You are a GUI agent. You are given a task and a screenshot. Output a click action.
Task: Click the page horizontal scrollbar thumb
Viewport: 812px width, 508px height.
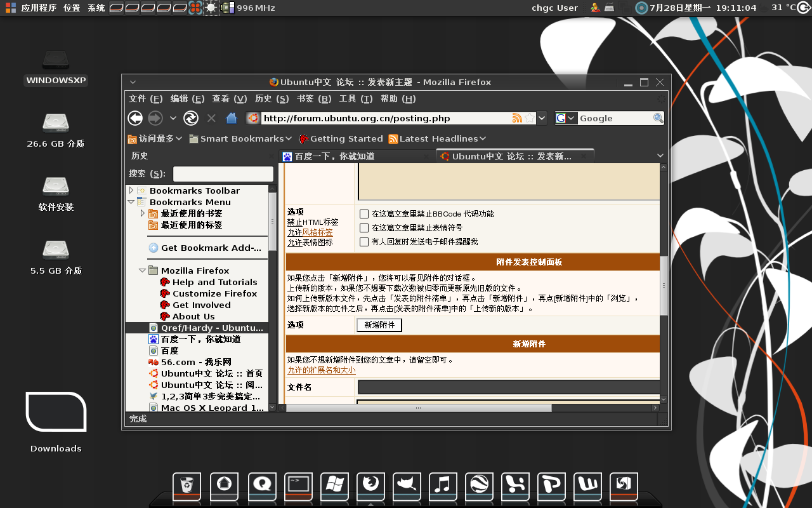click(419, 408)
